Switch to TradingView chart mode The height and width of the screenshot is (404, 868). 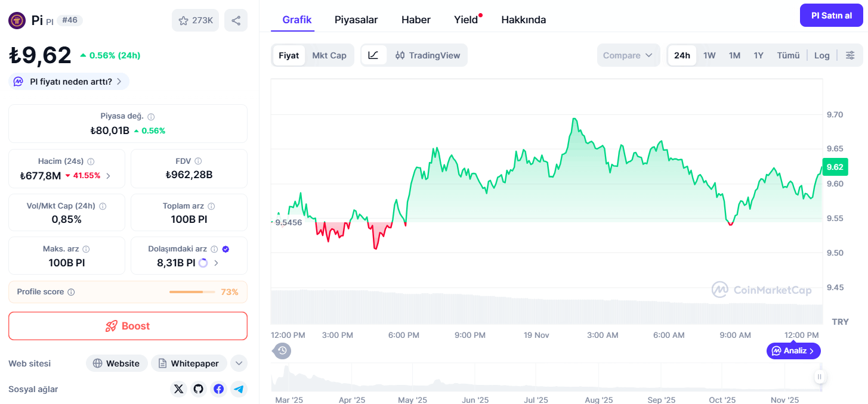coord(428,55)
